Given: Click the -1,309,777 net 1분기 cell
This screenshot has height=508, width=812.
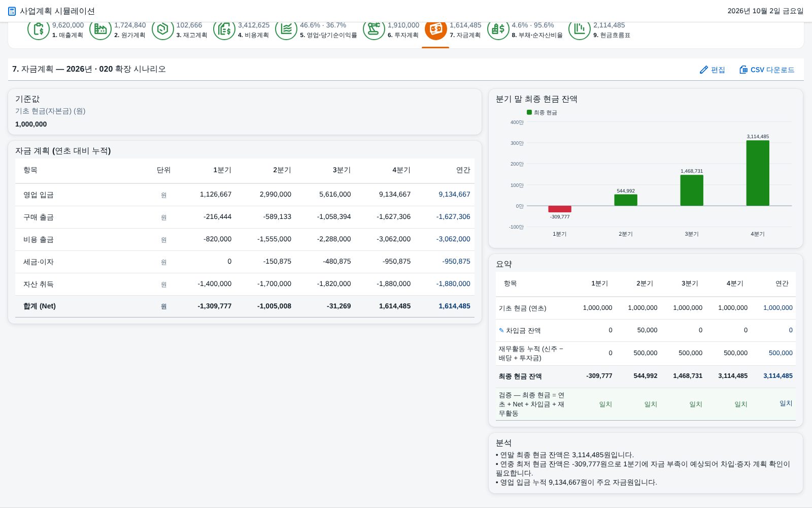Looking at the screenshot, I should pos(215,306).
